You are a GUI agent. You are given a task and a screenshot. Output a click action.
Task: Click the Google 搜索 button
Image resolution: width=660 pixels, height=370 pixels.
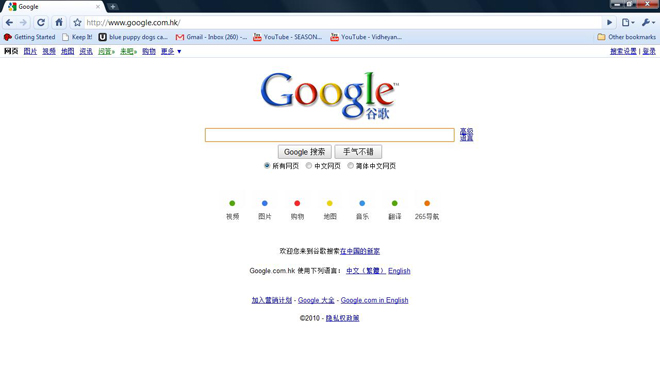pyautogui.click(x=304, y=152)
